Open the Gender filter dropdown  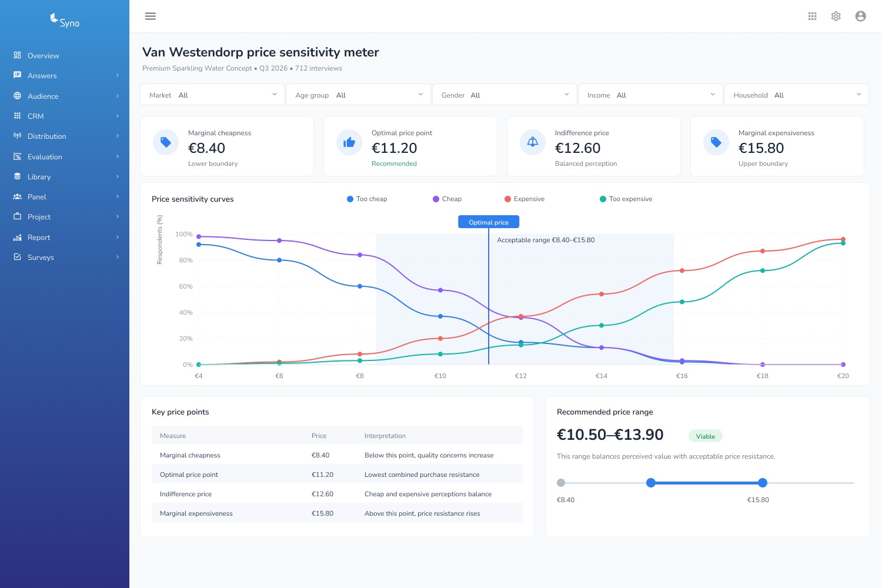[505, 95]
